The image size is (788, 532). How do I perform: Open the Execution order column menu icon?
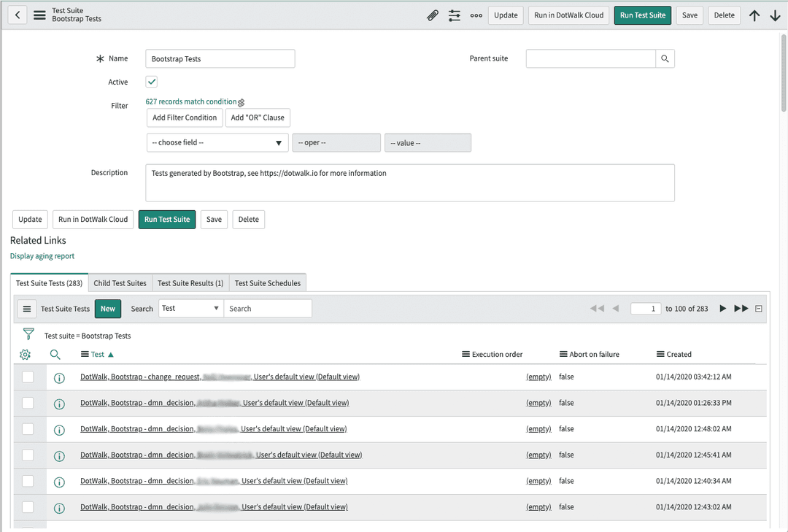coord(466,354)
